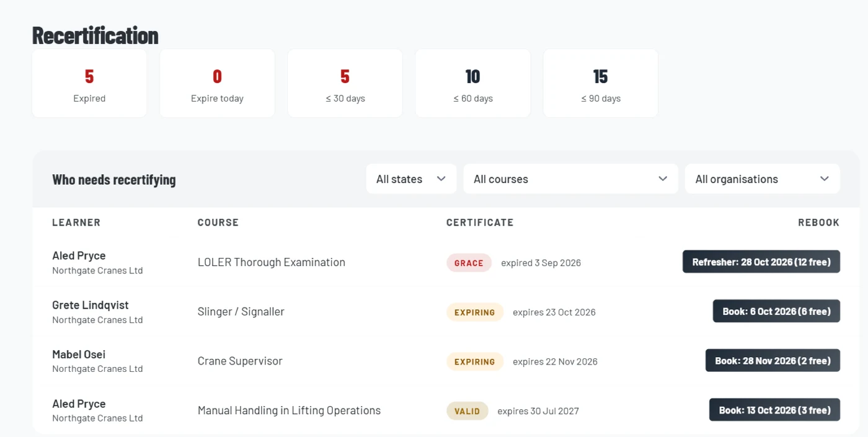Select learner Grete Lindqvist
This screenshot has height=437, width=868.
(91, 305)
